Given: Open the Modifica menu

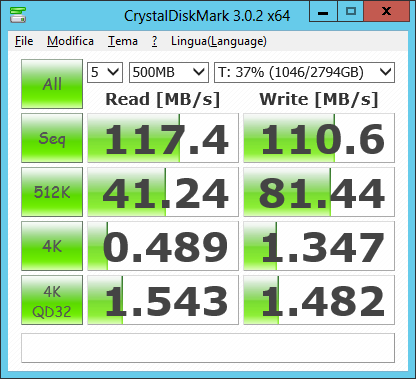Looking at the screenshot, I should pyautogui.click(x=70, y=41).
